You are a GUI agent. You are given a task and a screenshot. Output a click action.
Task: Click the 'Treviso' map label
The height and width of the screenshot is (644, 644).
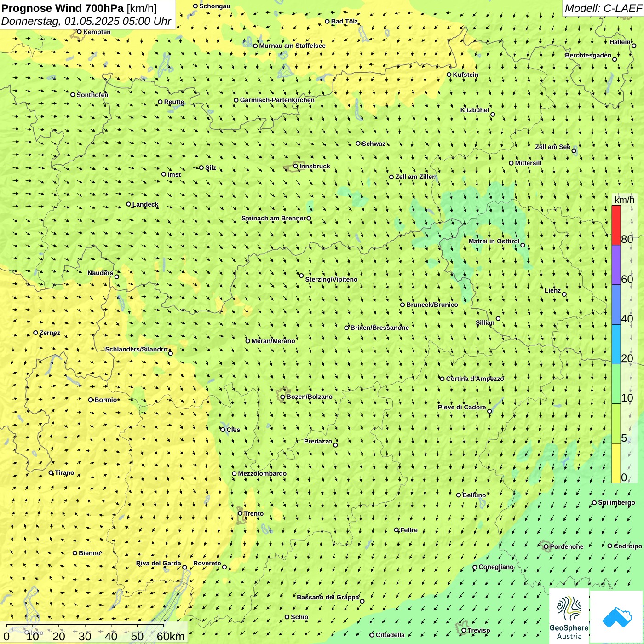click(479, 630)
